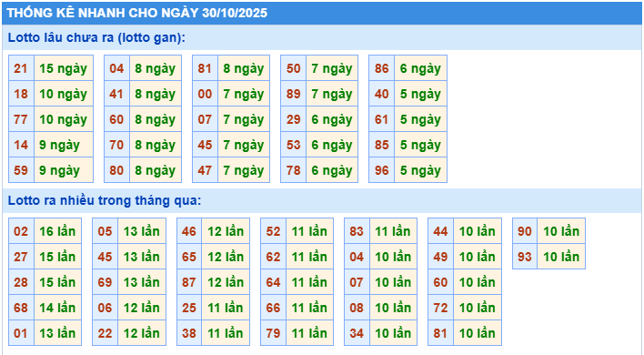Screen dimensions: 644x355
Task: Select lotto gan number 77
Action: click(x=21, y=119)
